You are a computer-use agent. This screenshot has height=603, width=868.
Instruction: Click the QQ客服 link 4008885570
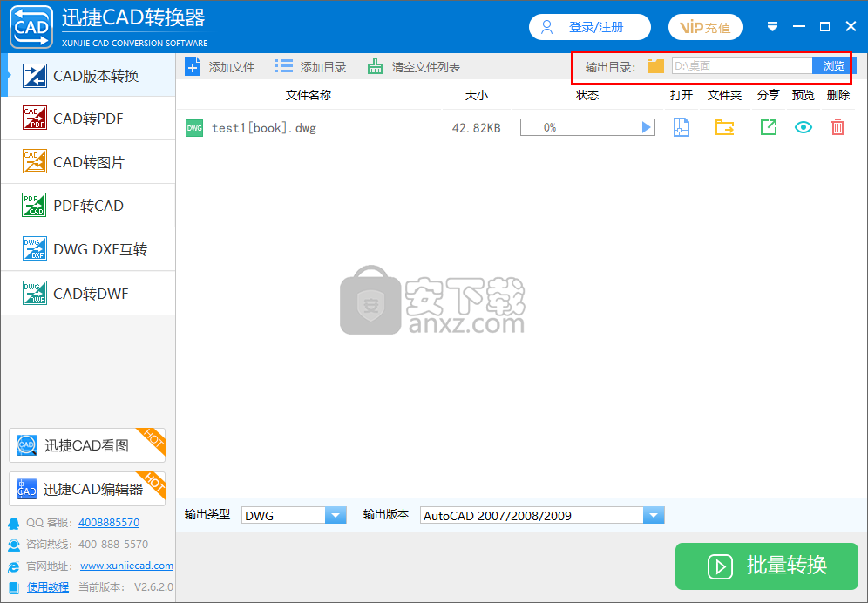(109, 522)
